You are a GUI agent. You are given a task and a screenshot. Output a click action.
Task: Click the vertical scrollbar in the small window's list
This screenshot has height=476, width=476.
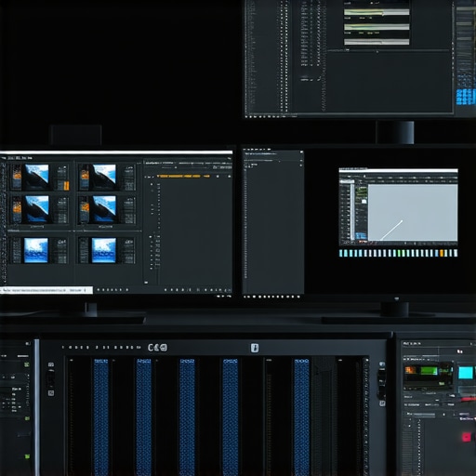(x=352, y=211)
